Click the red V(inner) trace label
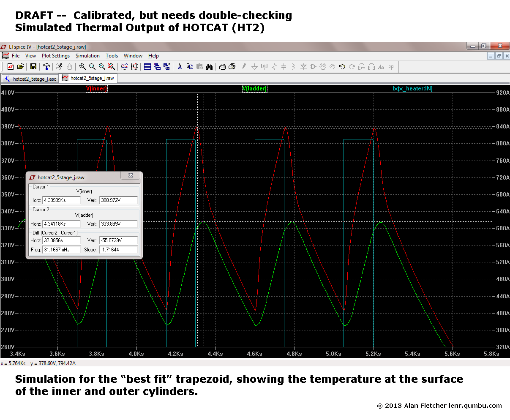 click(96, 89)
